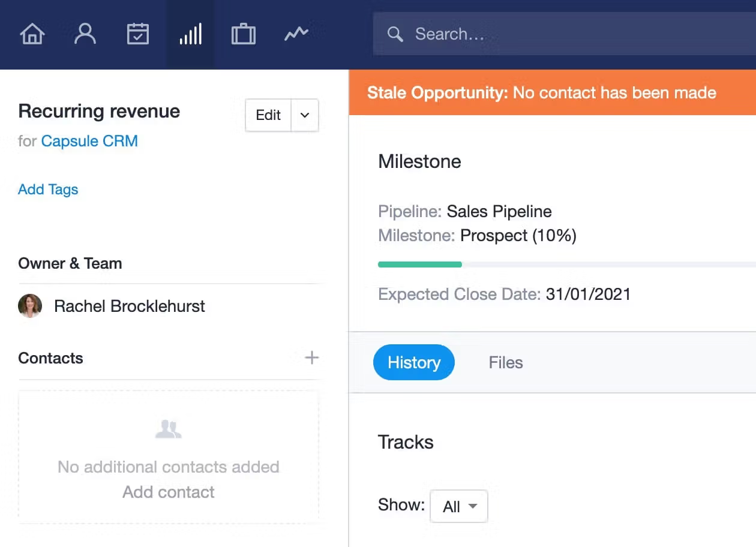756x547 pixels.
Task: Click into the Search field
Action: 565,34
